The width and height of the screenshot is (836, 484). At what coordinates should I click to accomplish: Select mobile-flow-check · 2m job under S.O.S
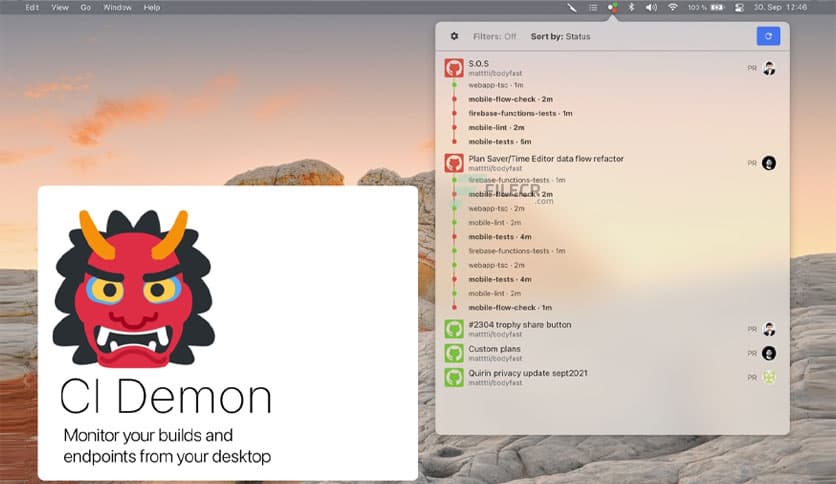coord(511,99)
